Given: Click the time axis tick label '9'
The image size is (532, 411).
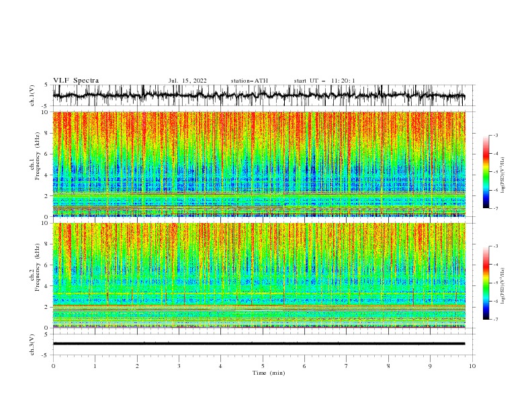Looking at the screenshot, I should tap(430, 366).
